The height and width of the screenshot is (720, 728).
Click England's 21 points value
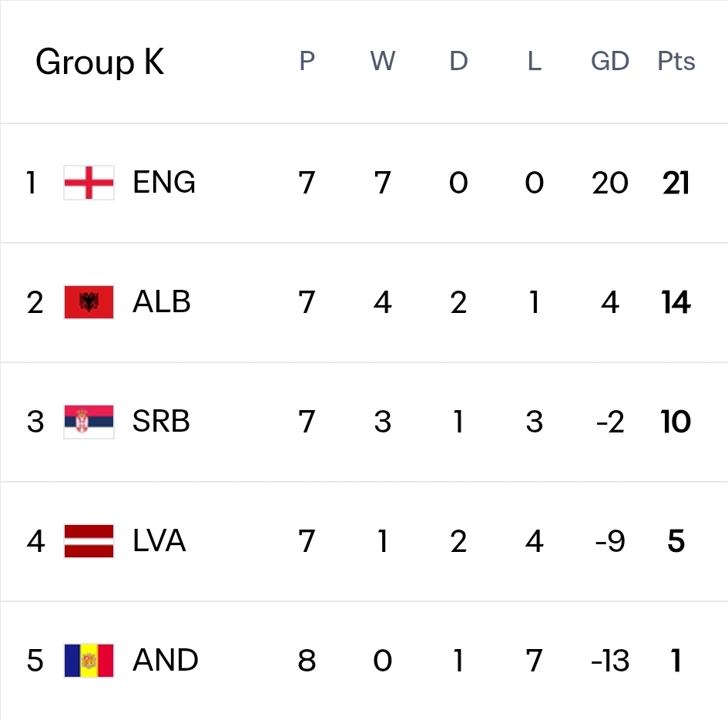coord(676,183)
